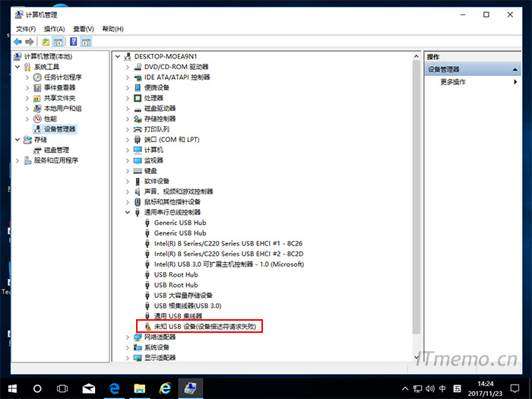The width and height of the screenshot is (532, 399).
Task: Click the 鼠标和其他指针设备 mouse icon
Action: point(138,202)
